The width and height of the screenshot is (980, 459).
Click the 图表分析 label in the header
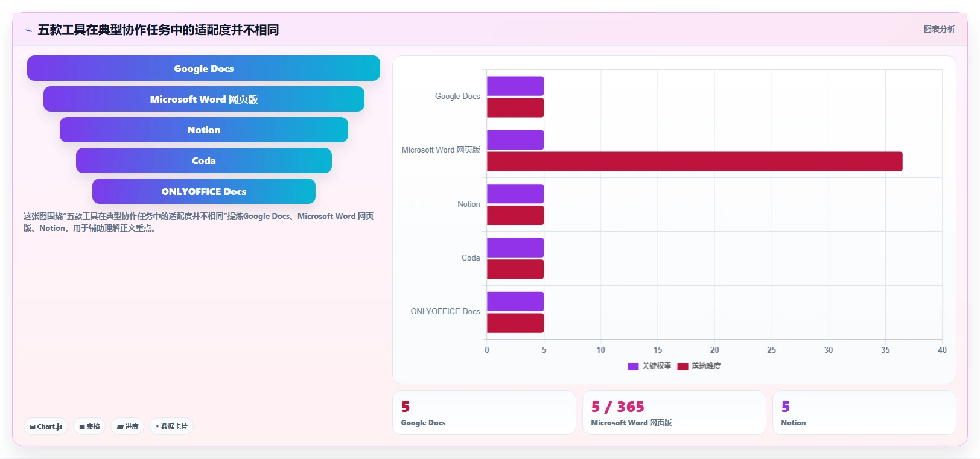tap(939, 29)
